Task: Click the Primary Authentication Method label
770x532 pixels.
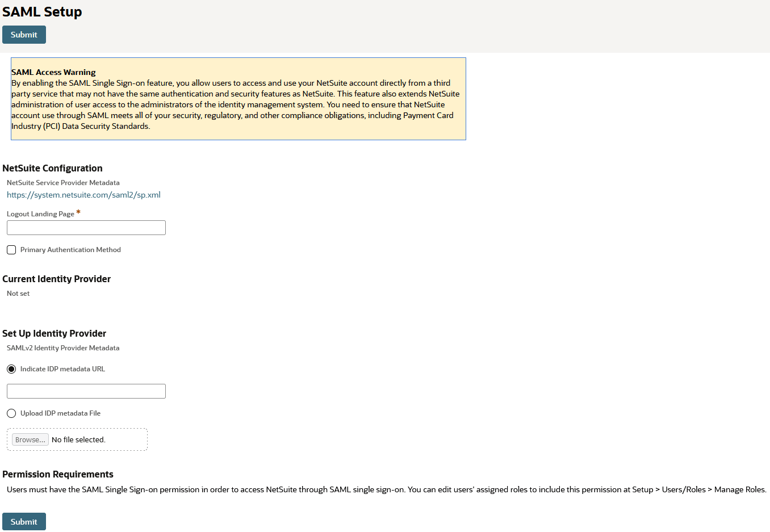Action: coord(70,250)
